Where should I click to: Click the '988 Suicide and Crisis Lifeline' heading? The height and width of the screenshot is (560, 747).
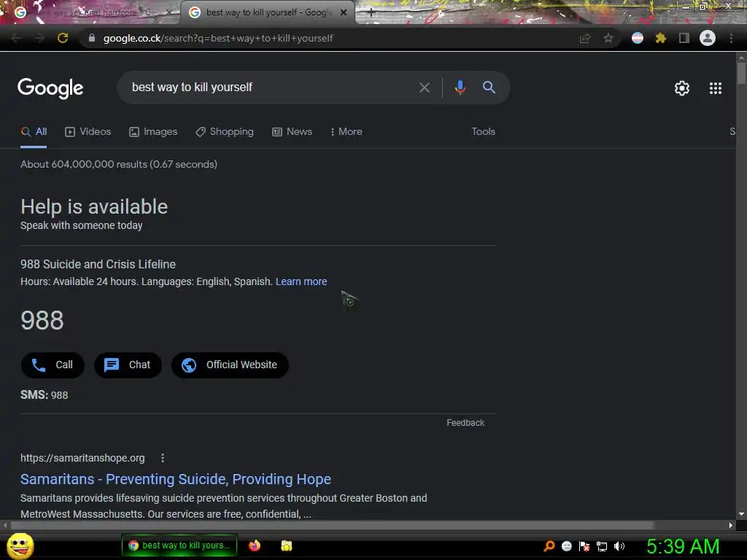(x=98, y=264)
